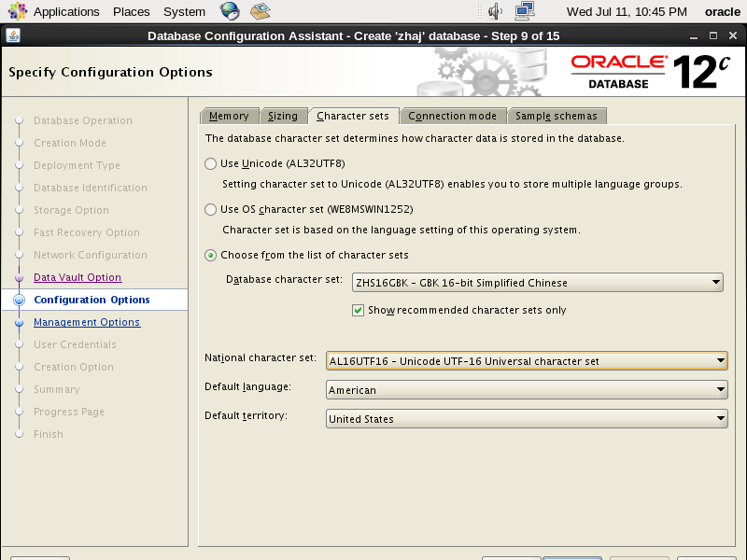This screenshot has height=560, width=747.
Task: Minimize the Database Configuration Assistant window
Action: pos(694,36)
